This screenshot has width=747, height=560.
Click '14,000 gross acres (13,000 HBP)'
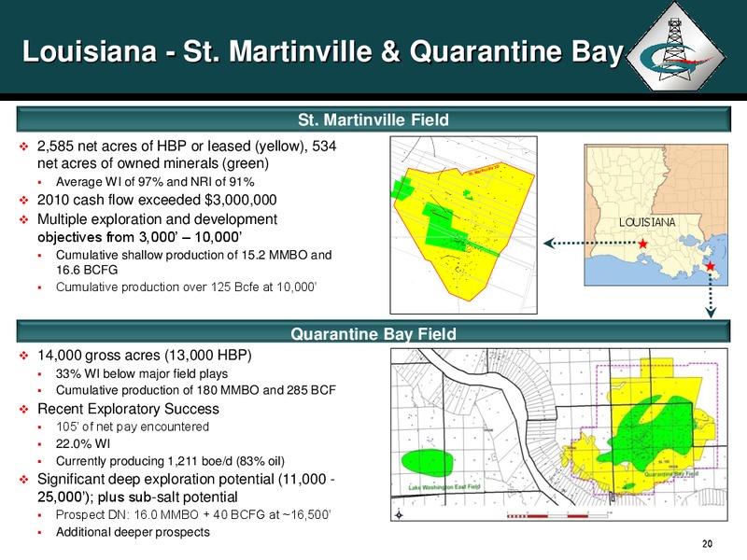click(x=145, y=356)
